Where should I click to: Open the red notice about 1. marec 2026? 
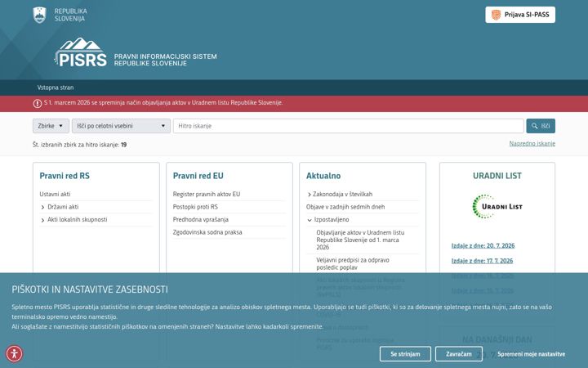coord(163,102)
